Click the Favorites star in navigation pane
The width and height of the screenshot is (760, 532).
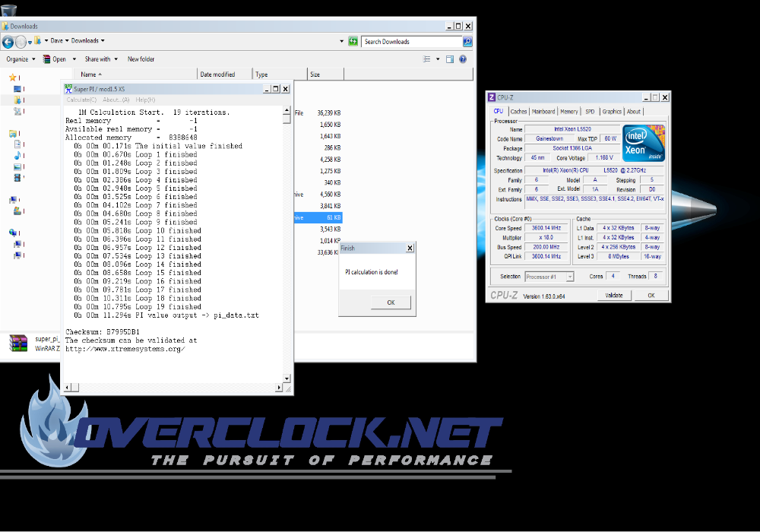click(13, 78)
